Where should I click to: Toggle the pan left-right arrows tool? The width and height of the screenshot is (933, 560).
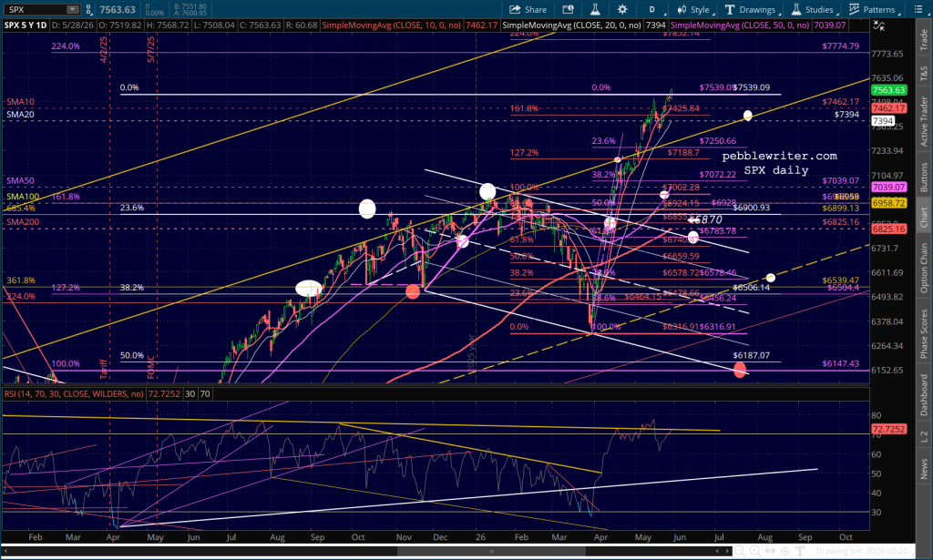click(770, 551)
